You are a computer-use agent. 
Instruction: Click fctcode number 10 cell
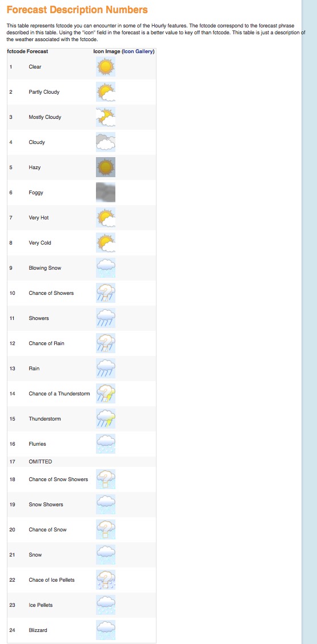(12, 293)
